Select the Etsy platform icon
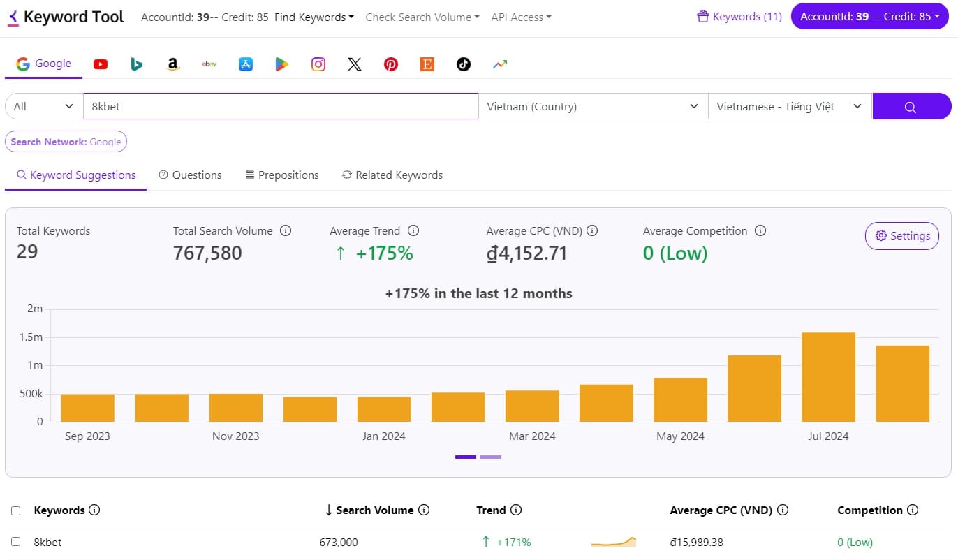 pyautogui.click(x=427, y=64)
